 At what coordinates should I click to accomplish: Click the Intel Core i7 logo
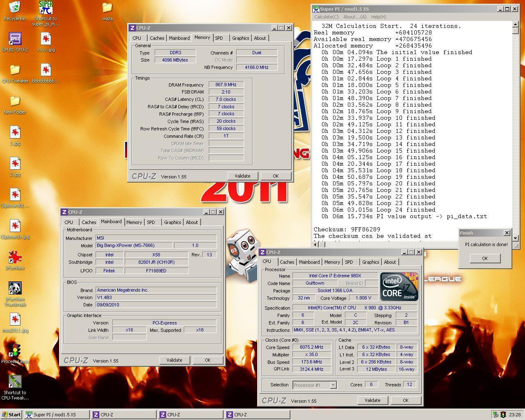pos(399,286)
